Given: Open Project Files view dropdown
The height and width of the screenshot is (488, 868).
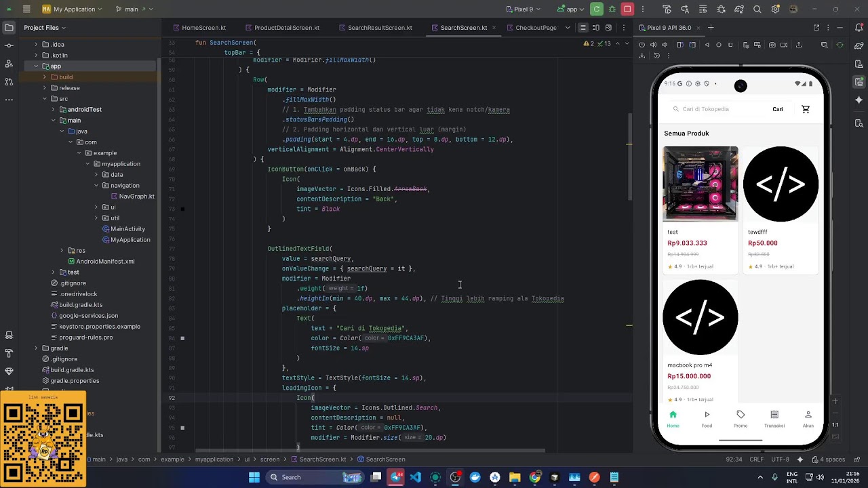Looking at the screenshot, I should (x=45, y=28).
